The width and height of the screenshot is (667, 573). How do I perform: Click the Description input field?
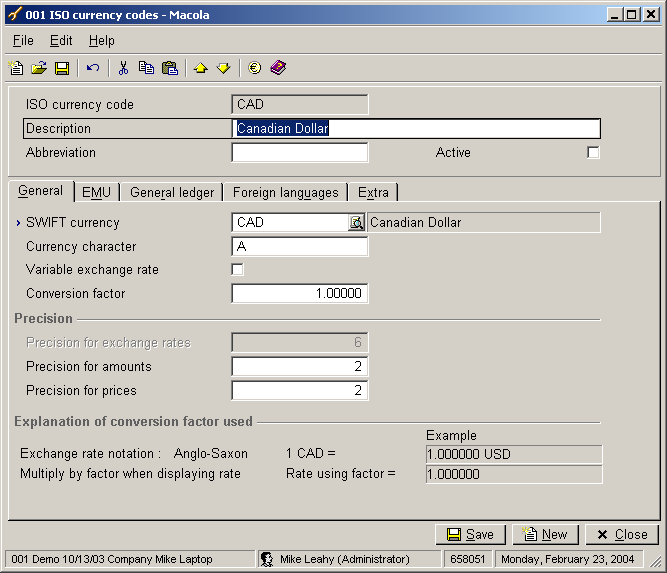tap(416, 128)
